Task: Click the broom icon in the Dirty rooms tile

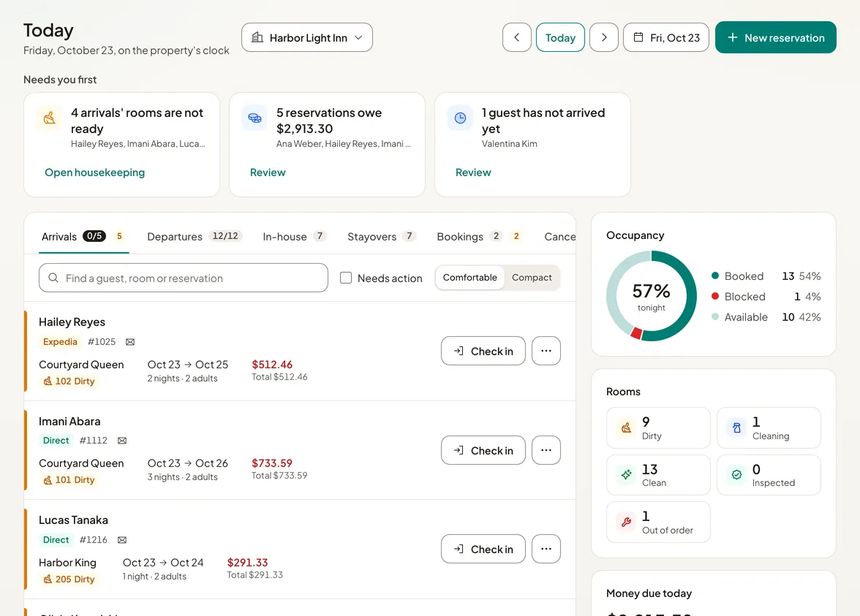Action: point(626,428)
